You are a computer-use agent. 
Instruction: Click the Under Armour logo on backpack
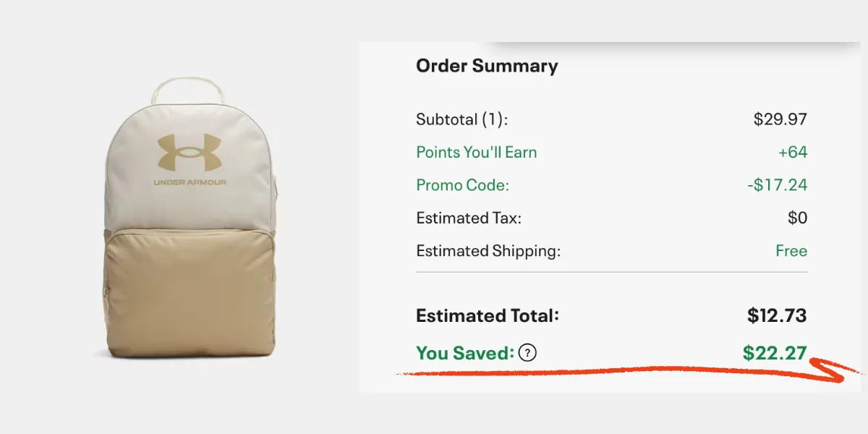pyautogui.click(x=188, y=153)
